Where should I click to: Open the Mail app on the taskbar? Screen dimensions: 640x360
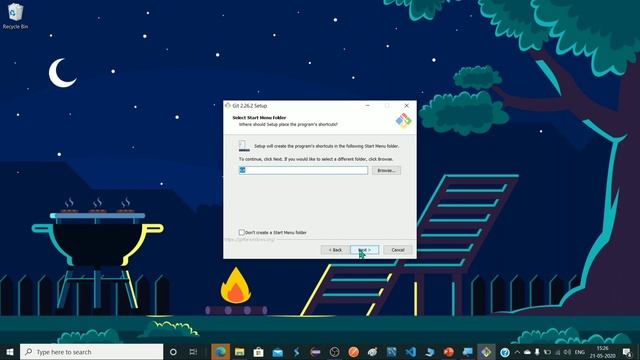(x=278, y=352)
